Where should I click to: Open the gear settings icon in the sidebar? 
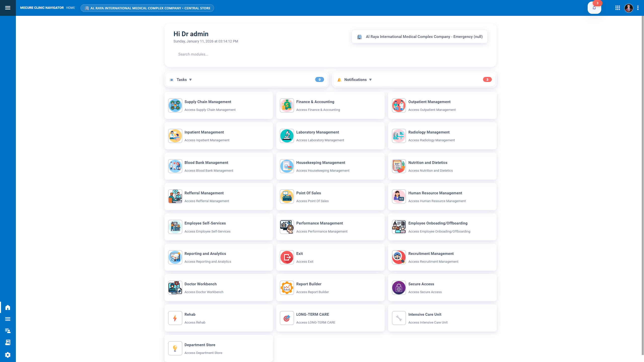click(8, 355)
